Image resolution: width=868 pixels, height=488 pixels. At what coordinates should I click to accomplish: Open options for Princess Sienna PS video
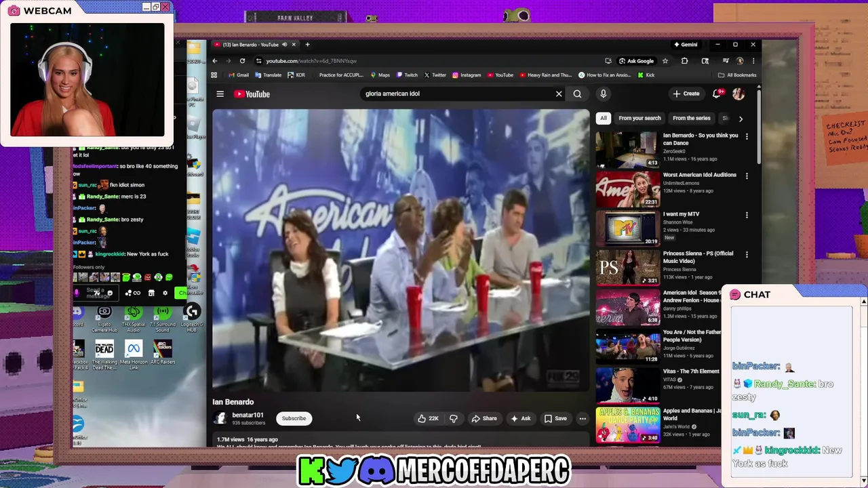point(747,254)
